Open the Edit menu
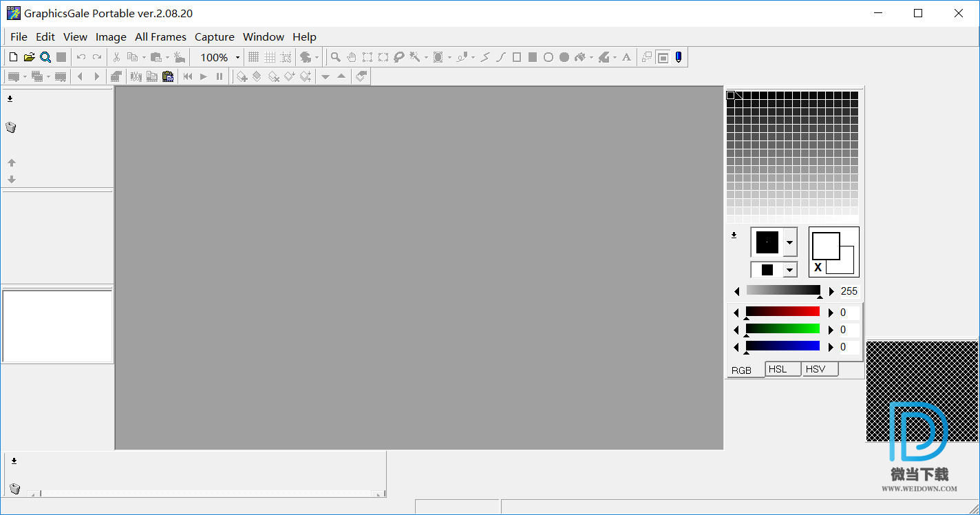 click(45, 37)
